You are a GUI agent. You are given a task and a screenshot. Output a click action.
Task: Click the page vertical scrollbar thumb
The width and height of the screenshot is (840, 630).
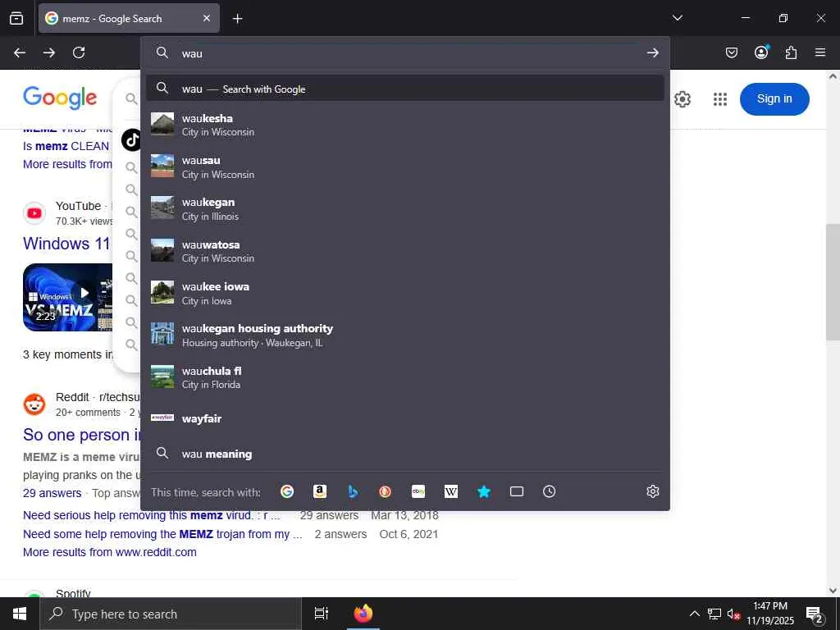pyautogui.click(x=833, y=282)
